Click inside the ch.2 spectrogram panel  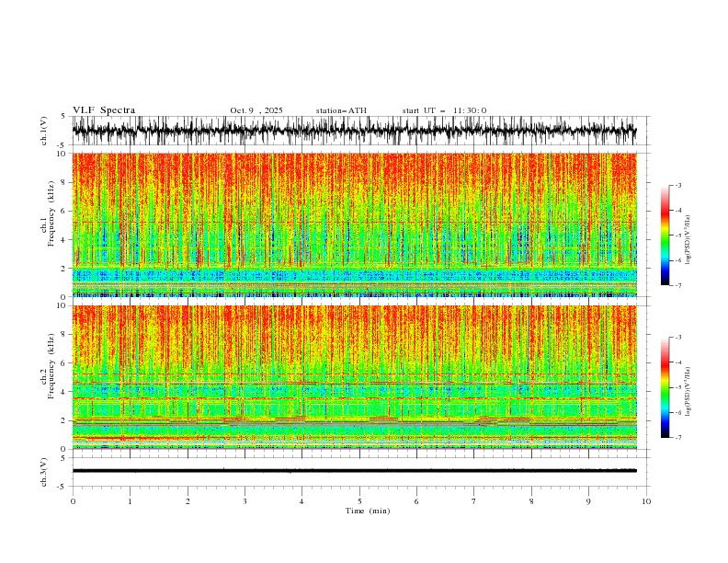pyautogui.click(x=354, y=377)
